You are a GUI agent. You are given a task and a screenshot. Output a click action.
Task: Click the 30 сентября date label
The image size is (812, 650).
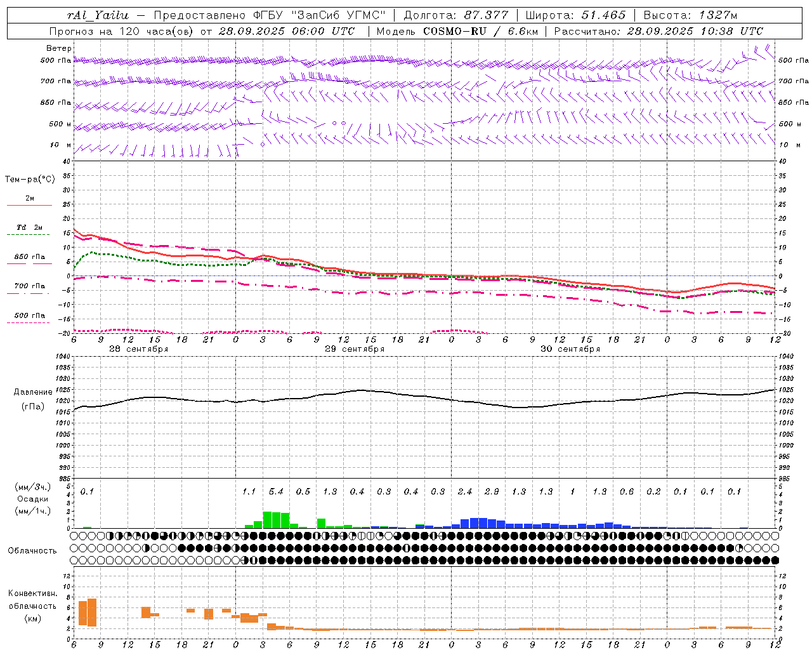coord(570,349)
